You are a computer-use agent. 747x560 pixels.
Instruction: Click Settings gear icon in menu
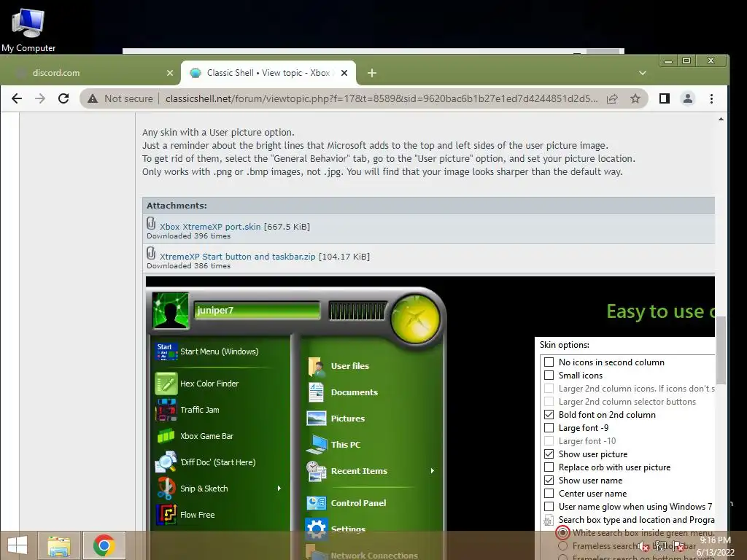click(317, 529)
